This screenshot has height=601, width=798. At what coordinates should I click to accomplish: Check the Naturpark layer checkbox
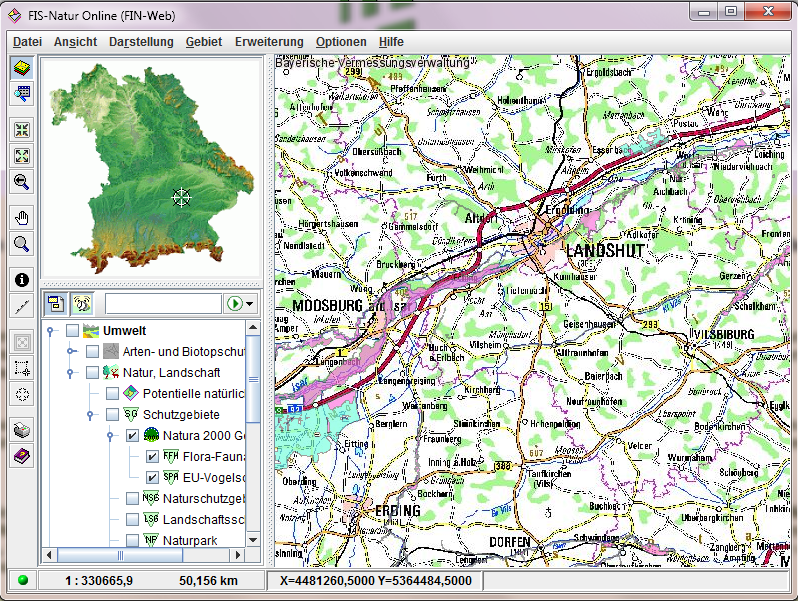(132, 540)
